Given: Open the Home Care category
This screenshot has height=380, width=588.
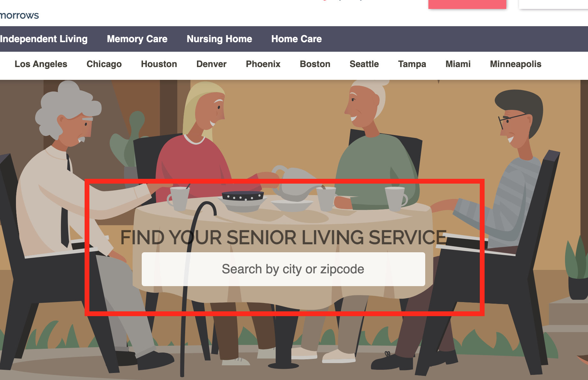Looking at the screenshot, I should (297, 39).
